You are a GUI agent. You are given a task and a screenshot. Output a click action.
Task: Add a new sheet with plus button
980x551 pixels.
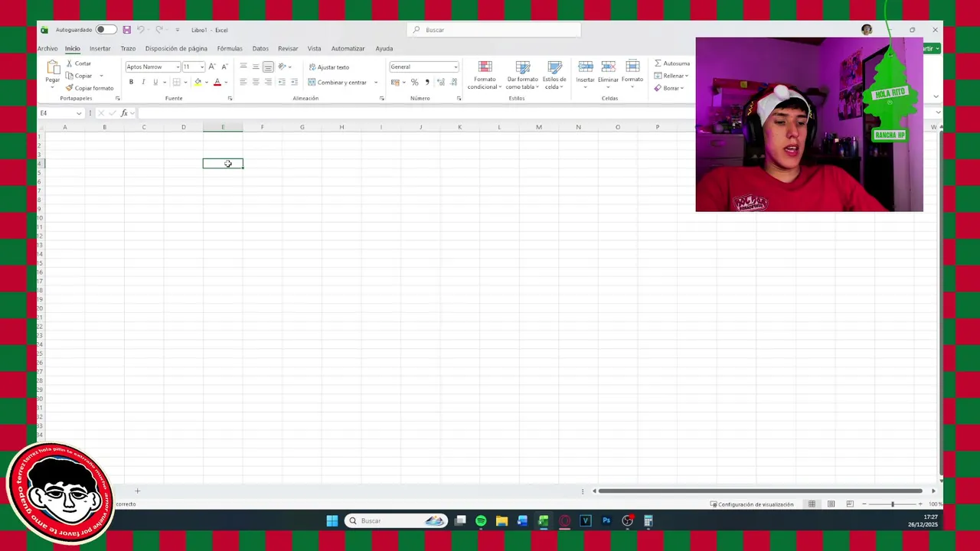(138, 491)
